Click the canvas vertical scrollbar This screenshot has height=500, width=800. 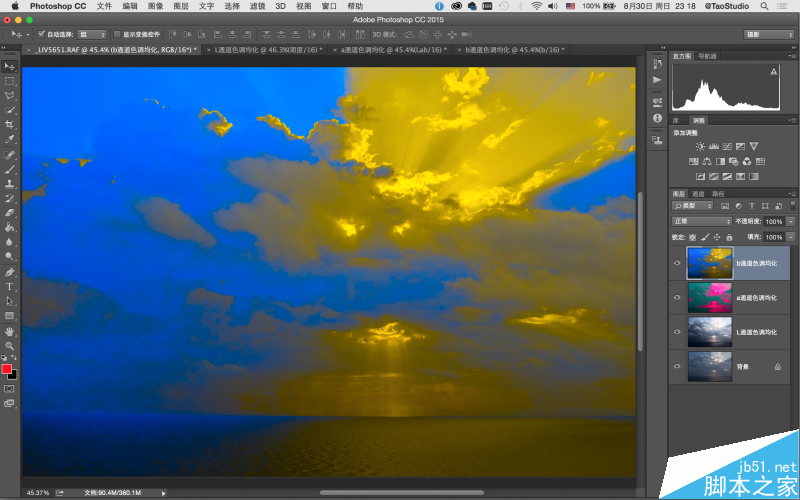[640, 271]
